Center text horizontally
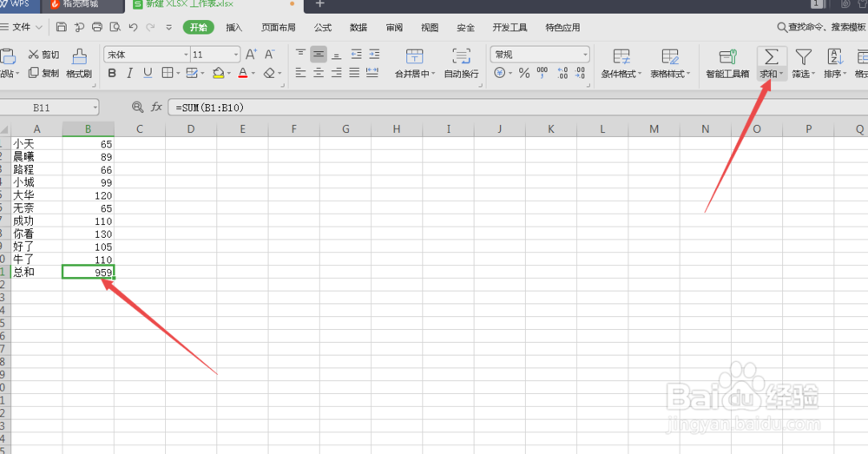 [x=319, y=73]
